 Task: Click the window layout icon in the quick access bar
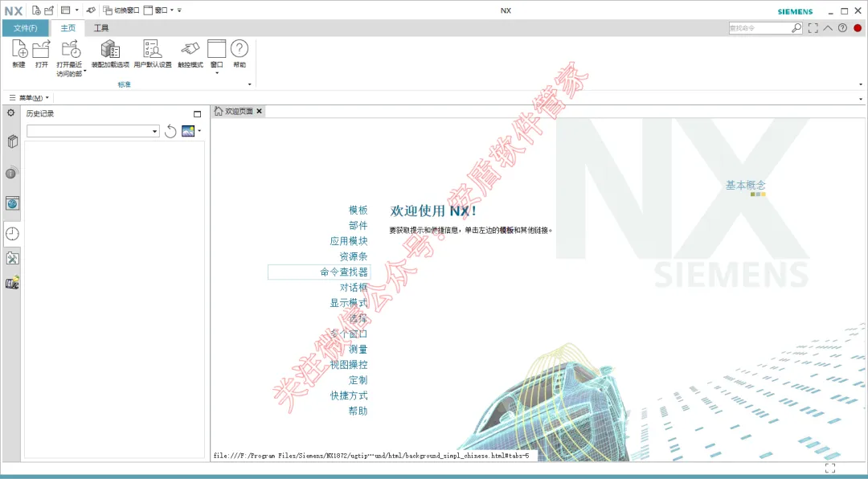pyautogui.click(x=66, y=10)
